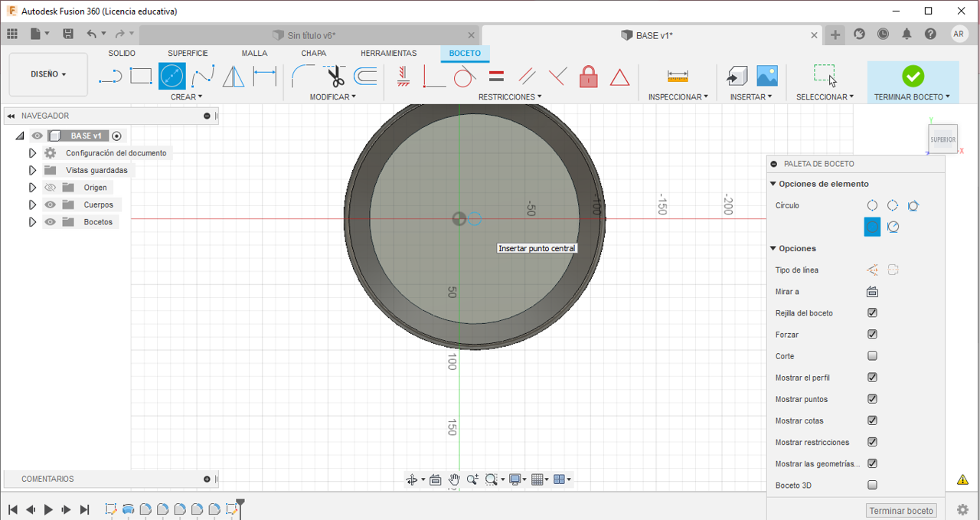The height and width of the screenshot is (520, 980).
Task: Jump to timeline start button
Action: 12,509
